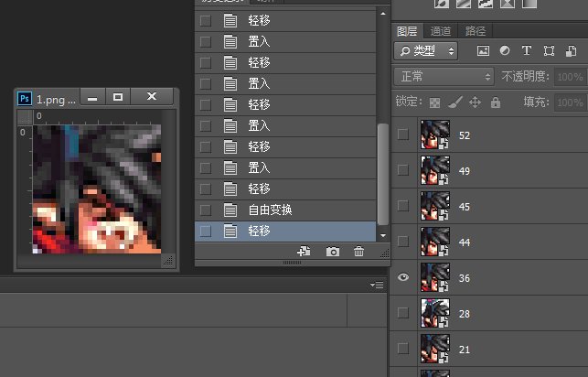Select layer 49 thumbnail
The height and width of the screenshot is (377, 588).
[x=435, y=170]
